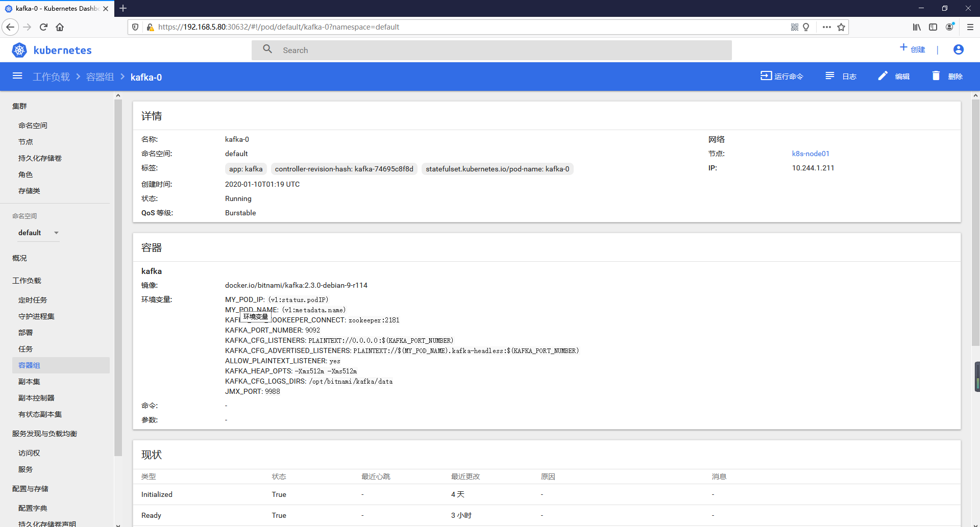Open a new browser tab
Image resolution: width=980 pixels, height=527 pixels.
coord(123,8)
